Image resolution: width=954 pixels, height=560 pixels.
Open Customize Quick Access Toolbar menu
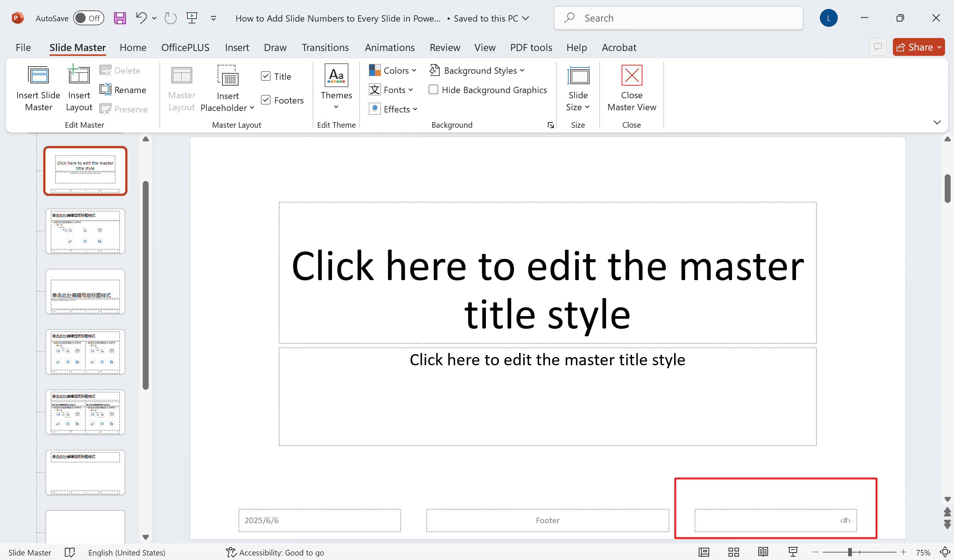point(214,18)
